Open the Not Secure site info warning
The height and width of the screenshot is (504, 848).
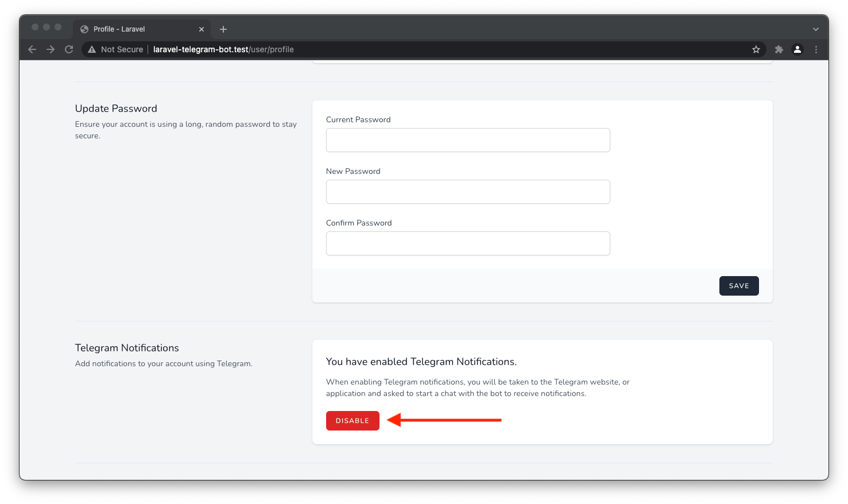tap(92, 49)
